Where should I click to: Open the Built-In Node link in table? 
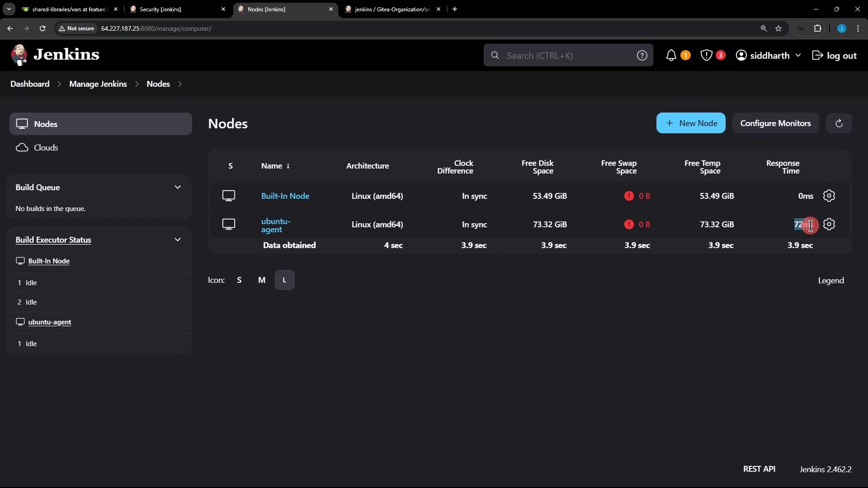pyautogui.click(x=285, y=196)
